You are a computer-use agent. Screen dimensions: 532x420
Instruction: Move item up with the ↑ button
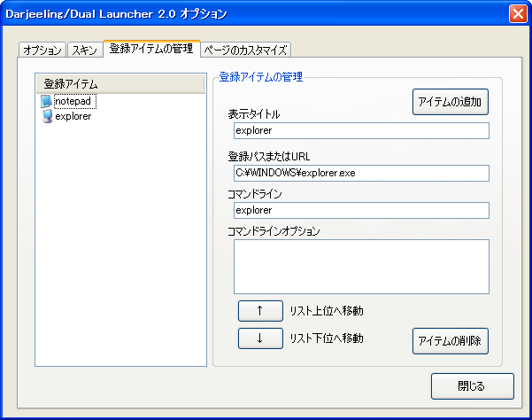[x=260, y=311]
